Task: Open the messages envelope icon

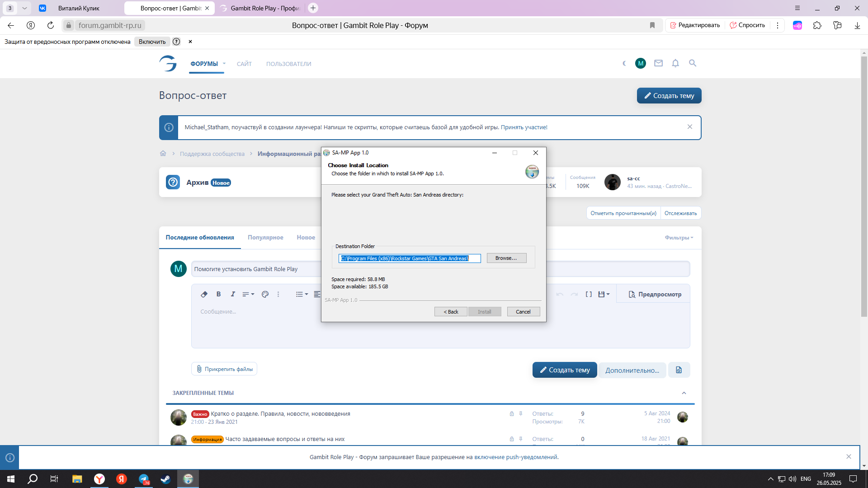Action: 658,64
